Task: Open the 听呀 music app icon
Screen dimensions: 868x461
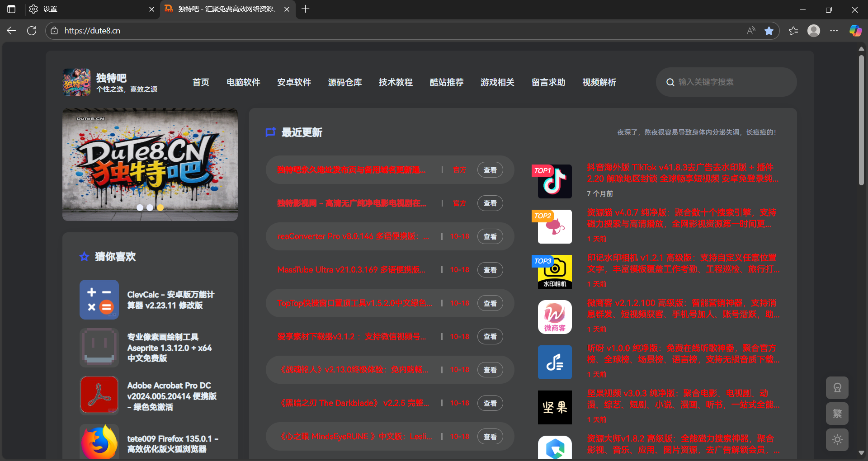Action: coord(555,362)
